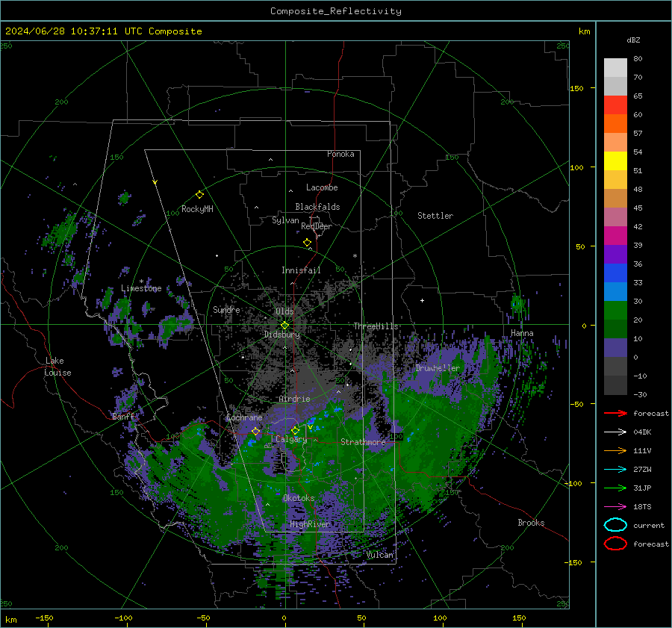Viewport: 672px width, 628px height.
Task: Click the white plus marker west of Hanna
Action: tap(422, 300)
